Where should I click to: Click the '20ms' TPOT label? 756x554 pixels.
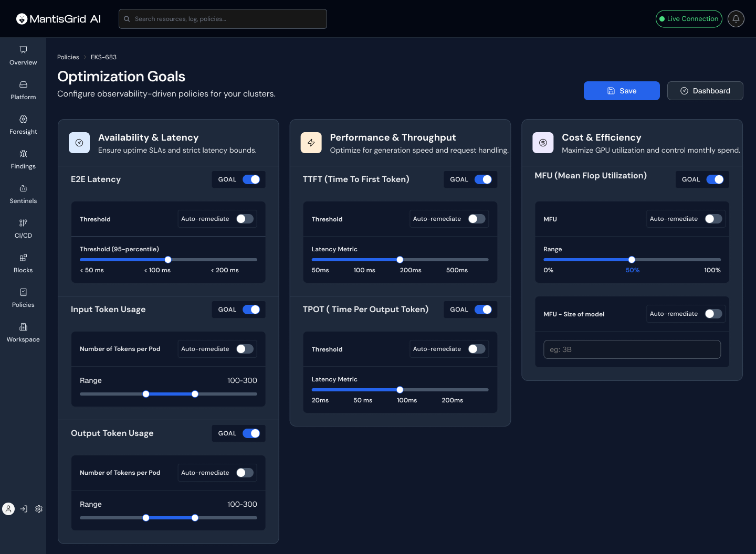[320, 400]
